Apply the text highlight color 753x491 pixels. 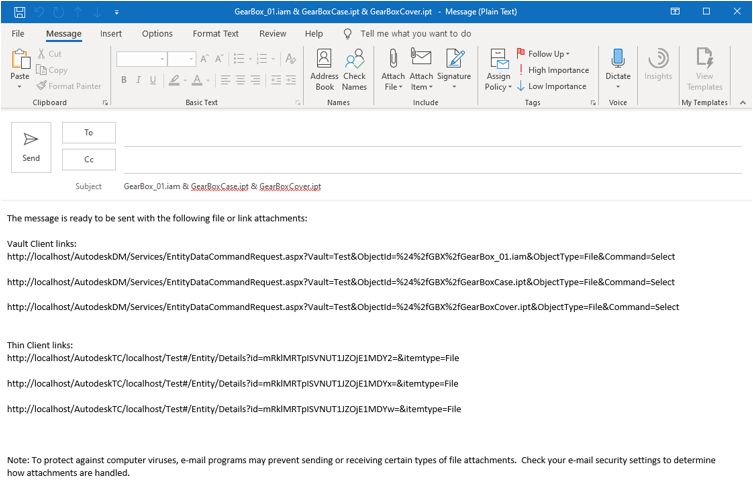pos(174,80)
